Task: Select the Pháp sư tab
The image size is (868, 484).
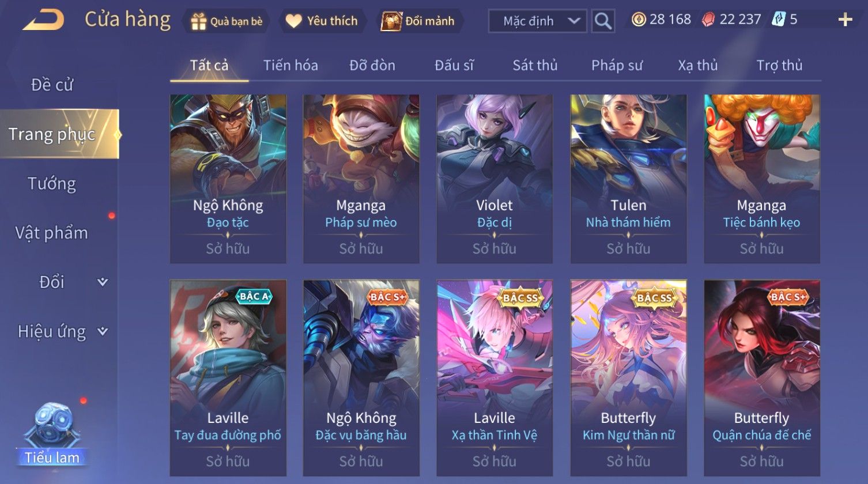Action: 617,65
